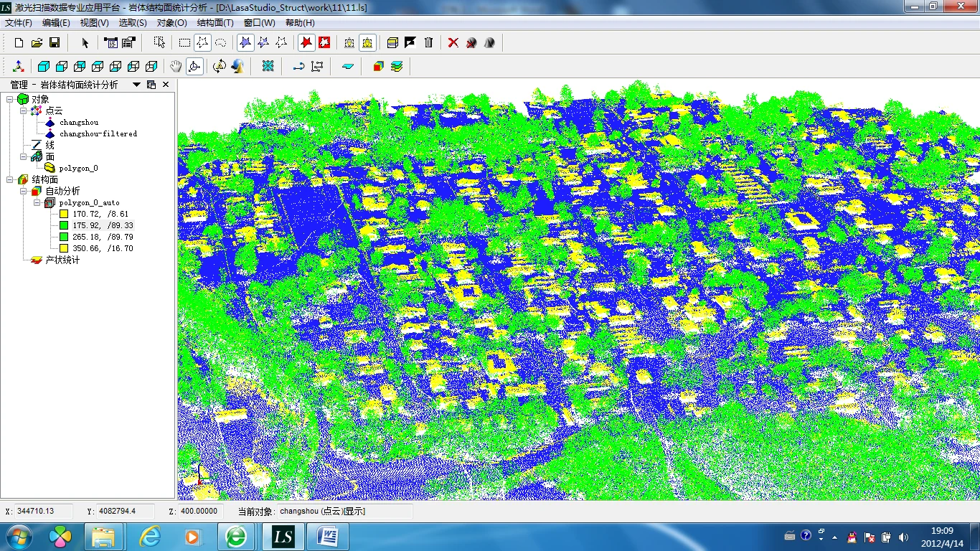The image size is (980, 551).
Task: Click the stacked green layers icon
Action: 397,67
